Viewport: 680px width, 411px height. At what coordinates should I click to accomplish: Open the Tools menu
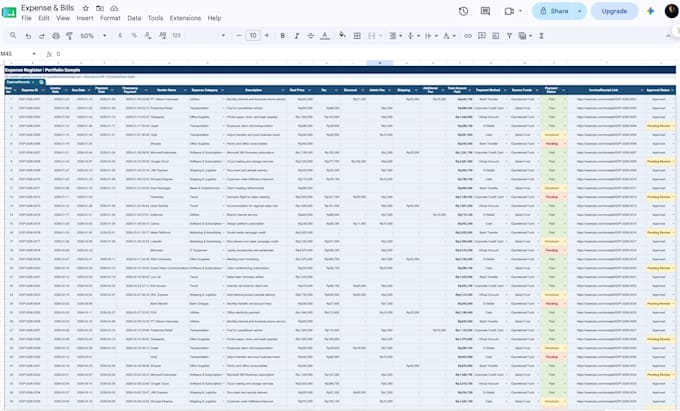[155, 18]
